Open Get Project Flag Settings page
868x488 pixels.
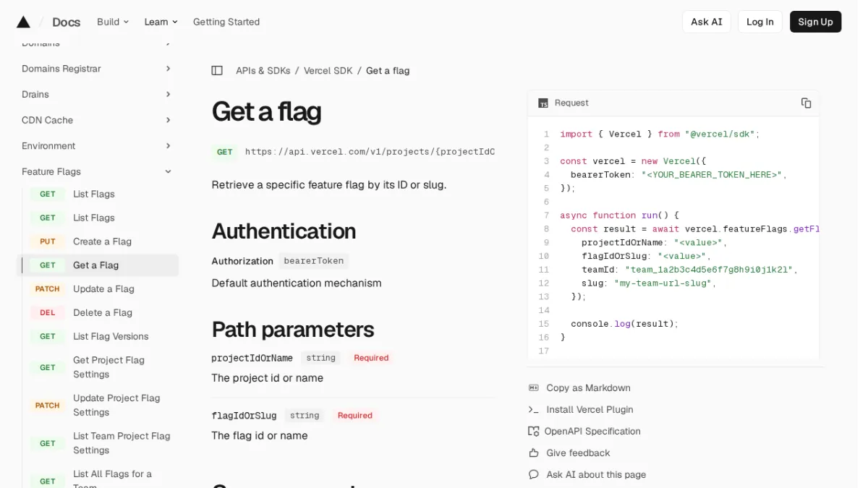pyautogui.click(x=109, y=367)
